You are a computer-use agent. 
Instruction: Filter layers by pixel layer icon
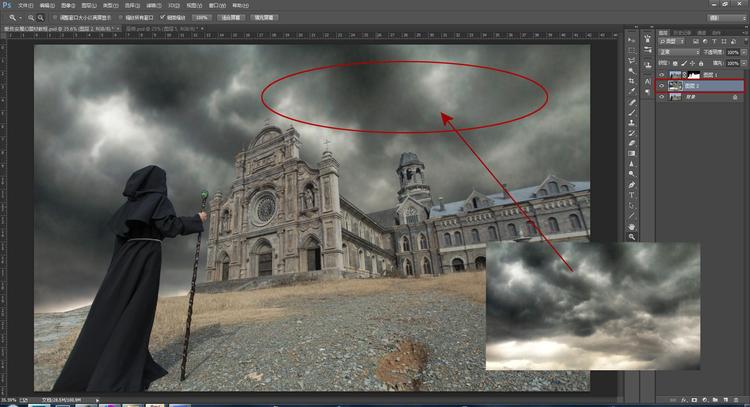point(696,42)
